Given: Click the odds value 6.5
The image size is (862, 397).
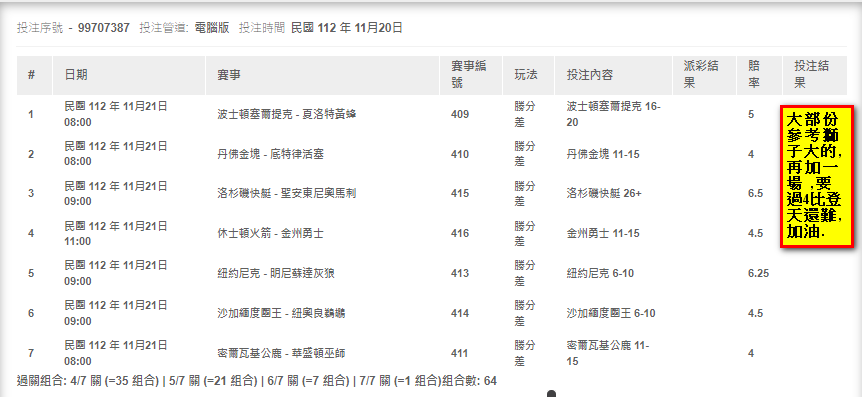Looking at the screenshot, I should click(x=755, y=194).
